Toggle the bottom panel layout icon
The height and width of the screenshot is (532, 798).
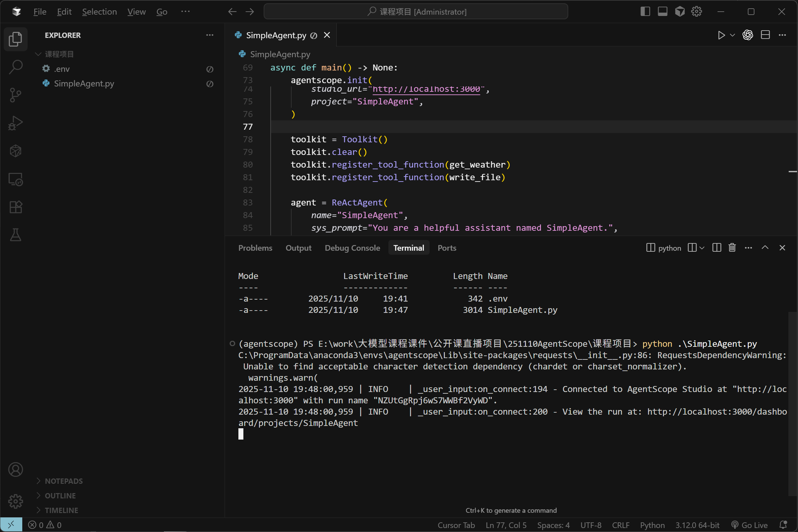[x=662, y=12]
